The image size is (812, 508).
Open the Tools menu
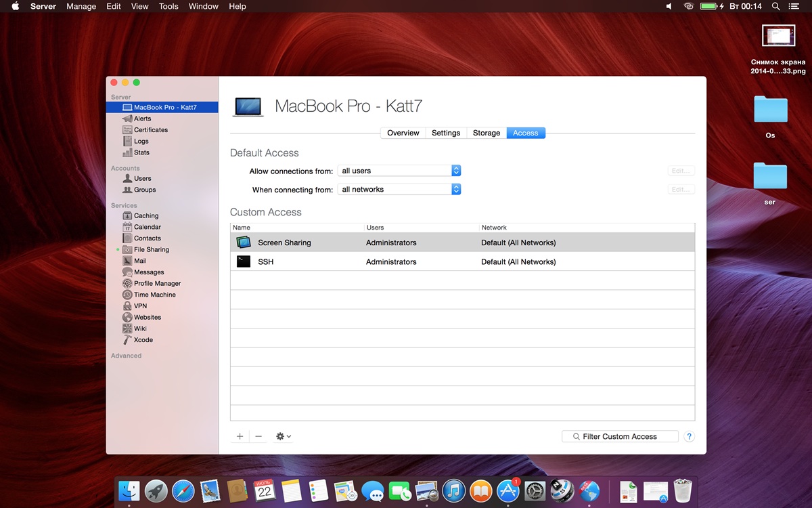168,6
